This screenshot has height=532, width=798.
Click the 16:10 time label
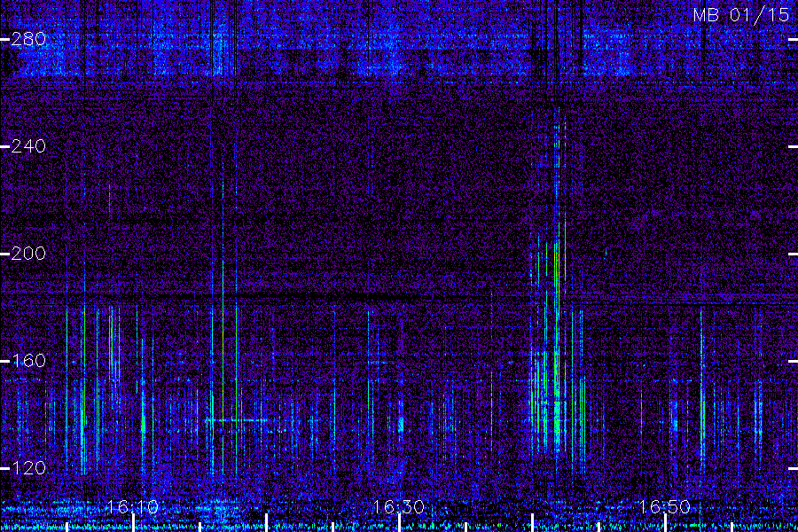[133, 506]
